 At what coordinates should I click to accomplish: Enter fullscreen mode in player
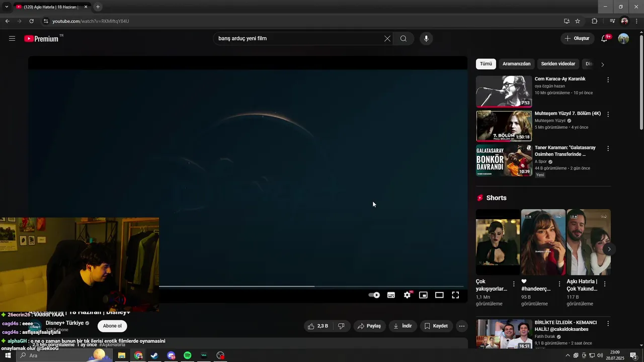click(x=455, y=295)
